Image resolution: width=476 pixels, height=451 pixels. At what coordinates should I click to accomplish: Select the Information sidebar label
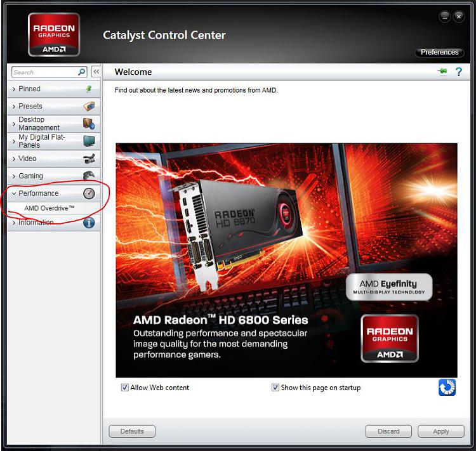(36, 223)
